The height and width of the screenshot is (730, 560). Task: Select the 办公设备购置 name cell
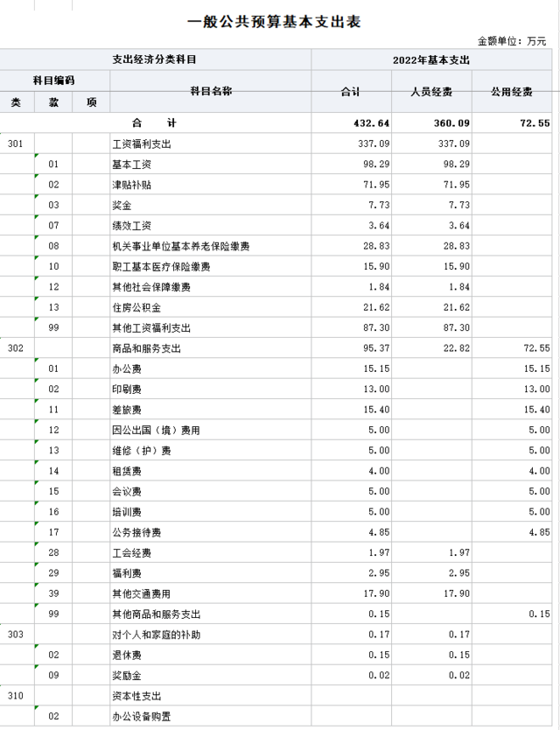(x=141, y=717)
